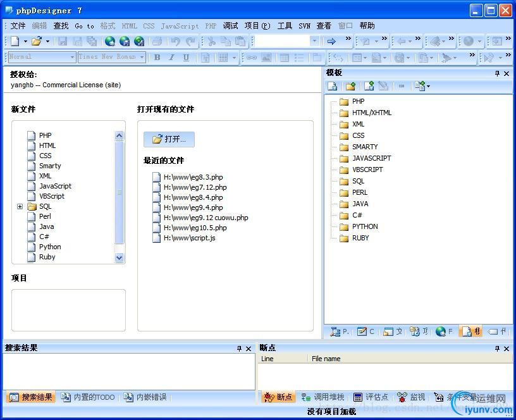The image size is (516, 420).
Task: Pin the 搜索结果 panel with pushpin icon
Action: tap(239, 349)
